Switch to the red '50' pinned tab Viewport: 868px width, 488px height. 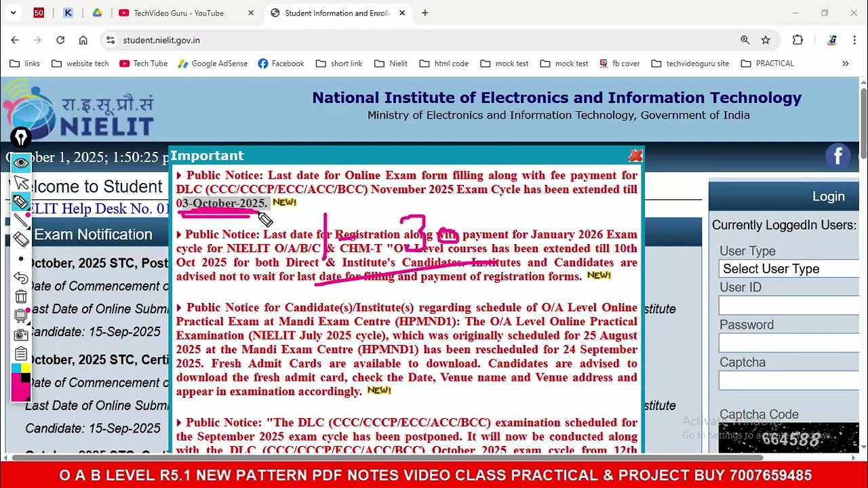tap(39, 13)
